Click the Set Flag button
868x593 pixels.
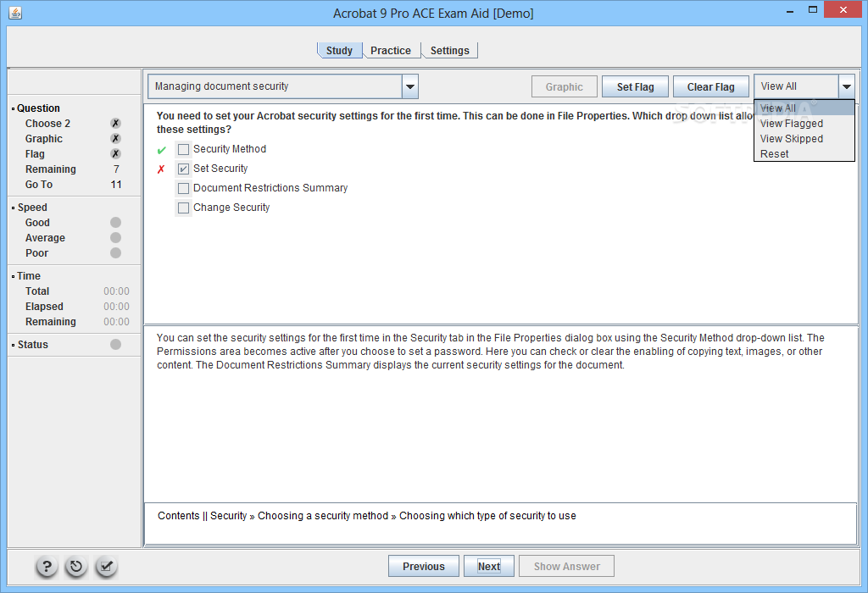click(636, 87)
